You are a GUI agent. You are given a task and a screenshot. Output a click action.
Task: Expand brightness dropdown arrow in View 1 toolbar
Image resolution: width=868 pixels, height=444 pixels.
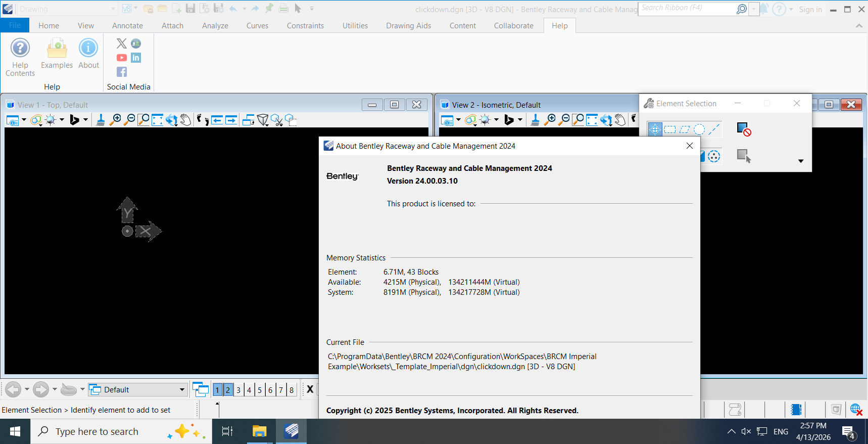(x=62, y=120)
